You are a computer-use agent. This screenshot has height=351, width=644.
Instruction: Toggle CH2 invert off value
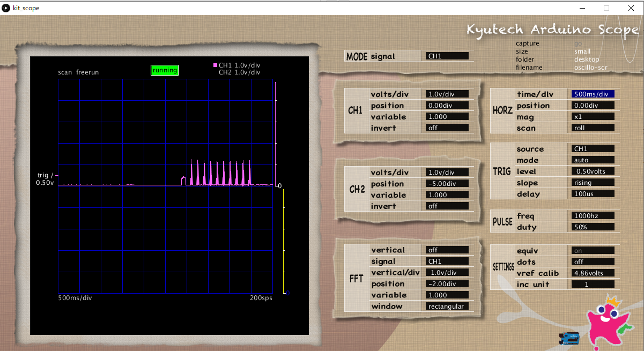coord(447,206)
